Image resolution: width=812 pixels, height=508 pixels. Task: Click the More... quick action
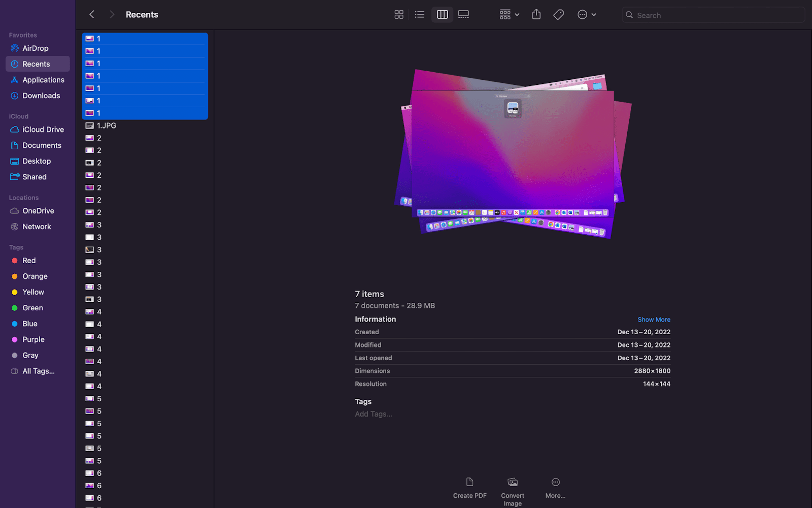pos(555,488)
